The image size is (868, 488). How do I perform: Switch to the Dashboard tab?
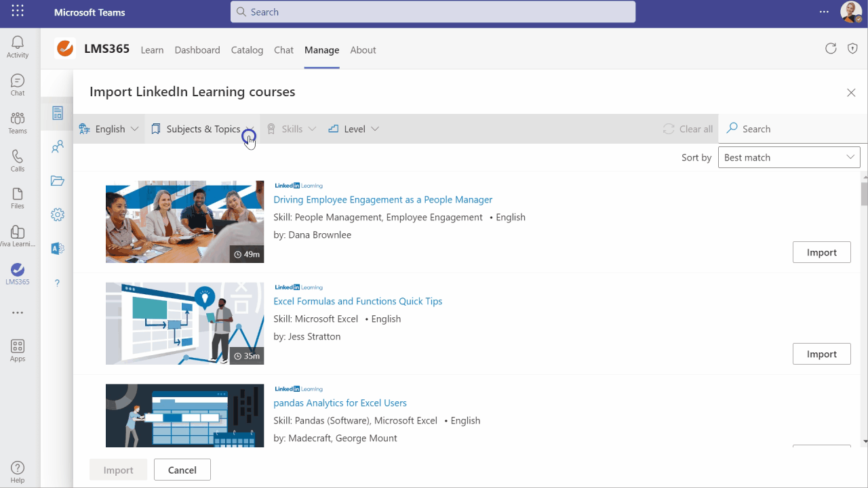(197, 50)
